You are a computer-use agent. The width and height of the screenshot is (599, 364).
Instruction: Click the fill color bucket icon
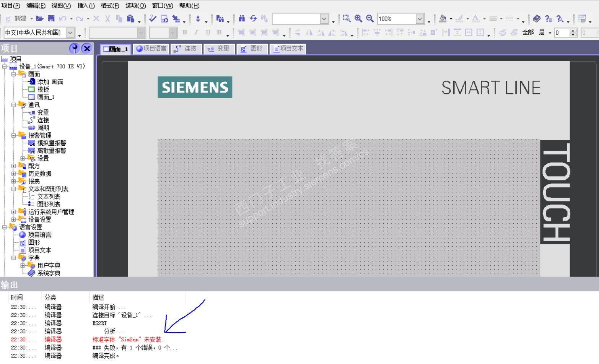(443, 18)
